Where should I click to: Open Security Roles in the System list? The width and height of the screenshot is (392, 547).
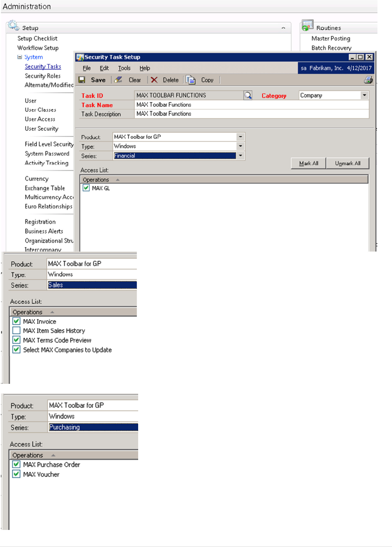42,76
